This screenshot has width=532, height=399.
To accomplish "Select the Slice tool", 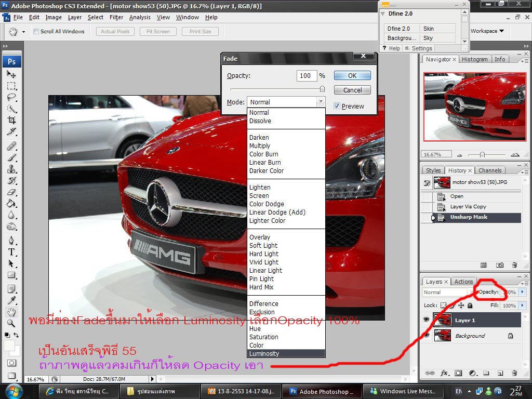I will pos(11,131).
